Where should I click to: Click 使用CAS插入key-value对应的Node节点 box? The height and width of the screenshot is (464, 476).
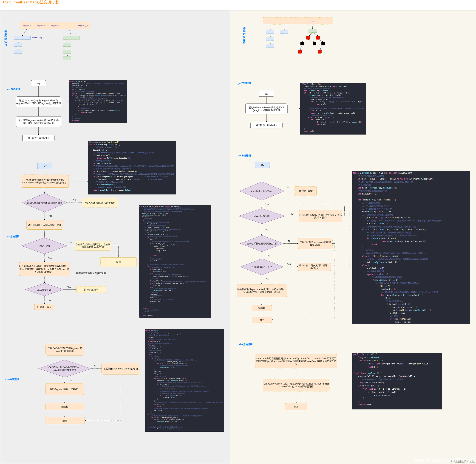pyautogui.click(x=315, y=243)
